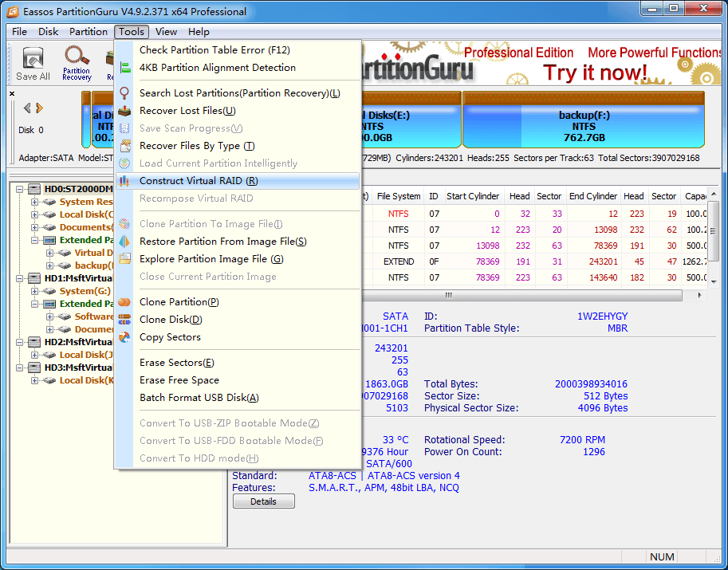Select the Software tree item under HD1
This screenshot has width=728, height=570.
(94, 316)
